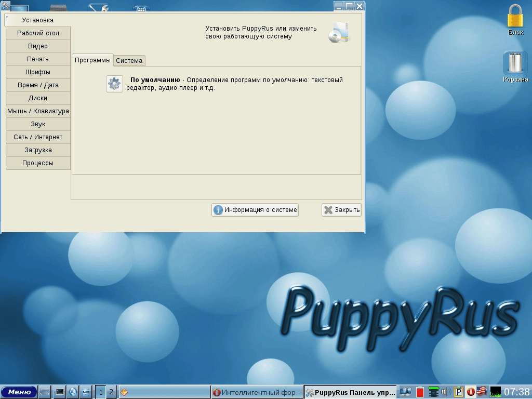This screenshot has height=399, width=532.
Task: Click the green chip memory tray icon
Action: click(434, 392)
